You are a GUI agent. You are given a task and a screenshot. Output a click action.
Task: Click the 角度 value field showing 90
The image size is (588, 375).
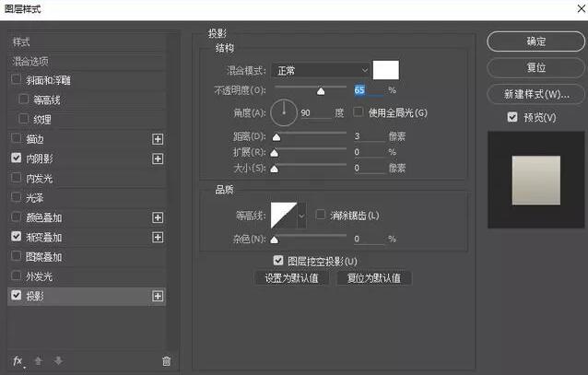316,113
